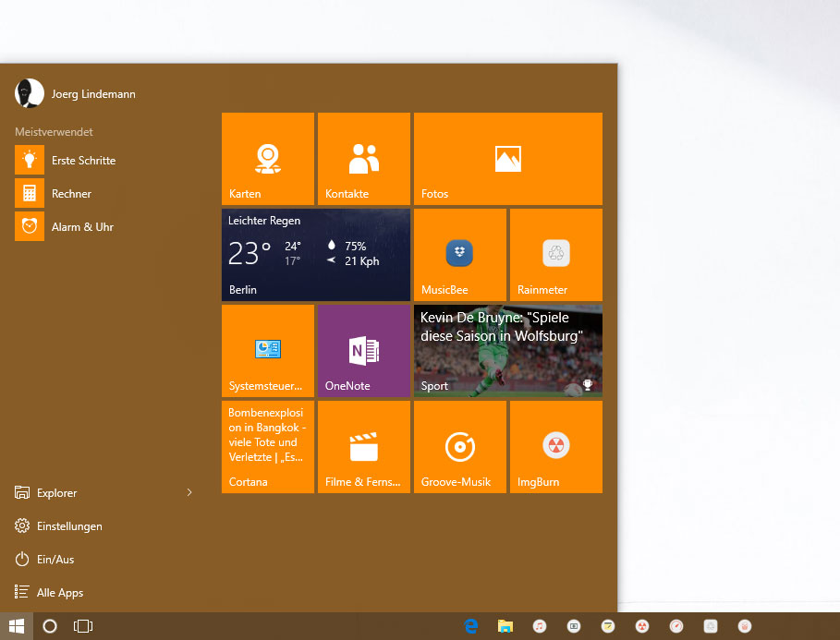Open the Berlin weather tile
The height and width of the screenshot is (640, 840).
coord(315,255)
